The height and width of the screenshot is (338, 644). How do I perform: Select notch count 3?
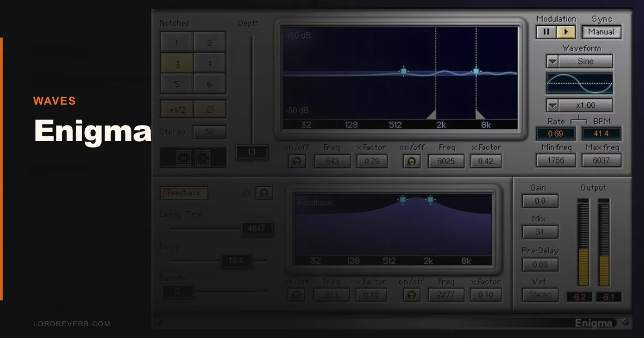click(x=177, y=64)
